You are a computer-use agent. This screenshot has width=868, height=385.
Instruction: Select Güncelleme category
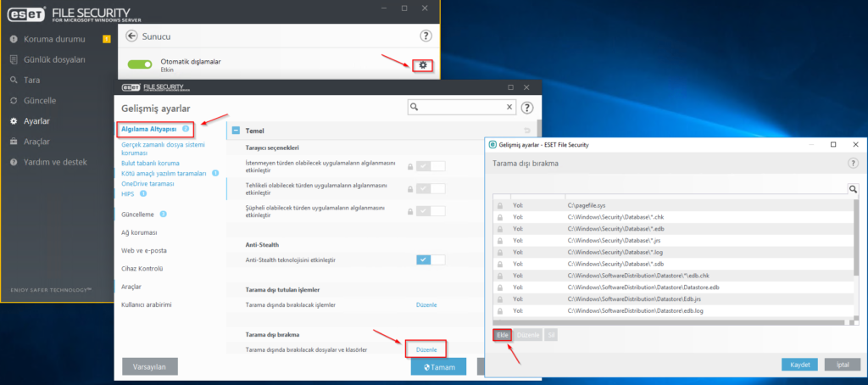point(138,214)
